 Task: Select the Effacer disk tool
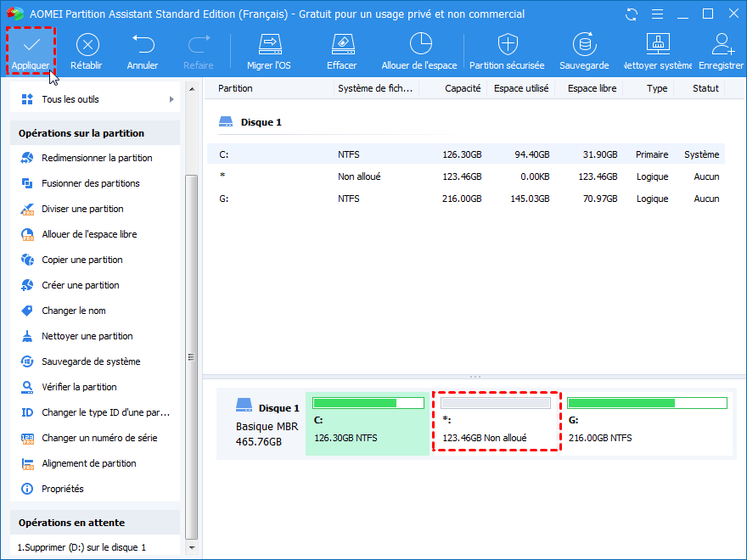click(x=341, y=50)
